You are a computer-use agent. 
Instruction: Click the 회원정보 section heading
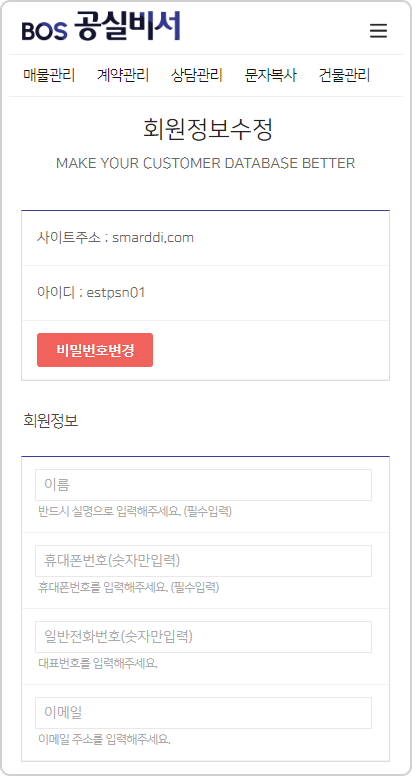click(51, 421)
